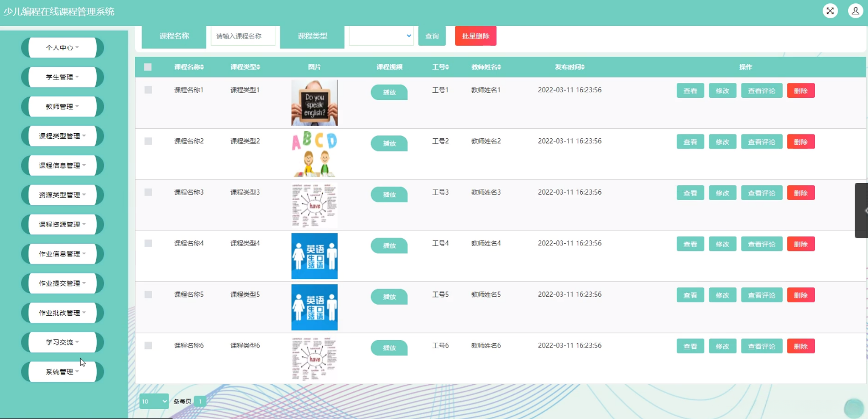Image resolution: width=868 pixels, height=419 pixels.
Task: Check the box for 课程名称2 row
Action: click(x=148, y=141)
